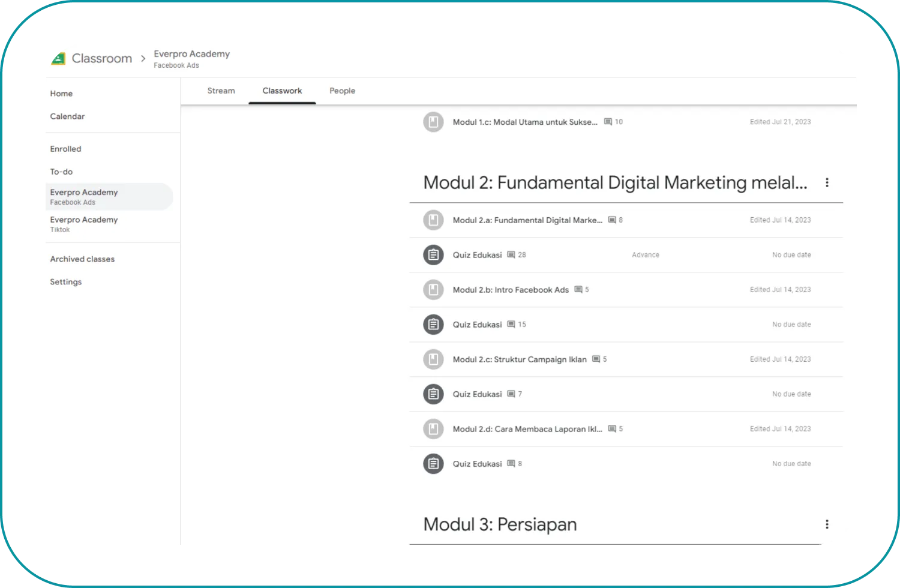Click the assignment icon of Quiz Edukasi with 15 comments
900x588 pixels.
coord(433,325)
